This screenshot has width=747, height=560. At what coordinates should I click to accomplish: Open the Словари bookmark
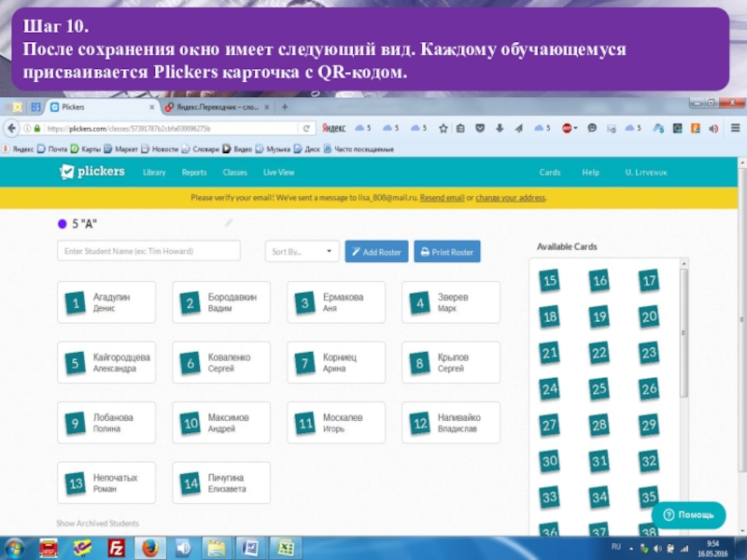[x=201, y=149]
